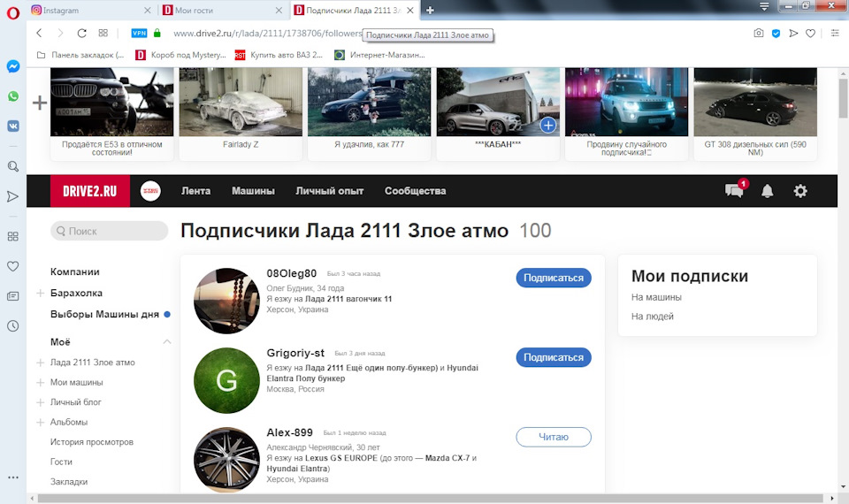This screenshot has height=504, width=849.
Task: Open the Opera menu logo
Action: [x=13, y=12]
